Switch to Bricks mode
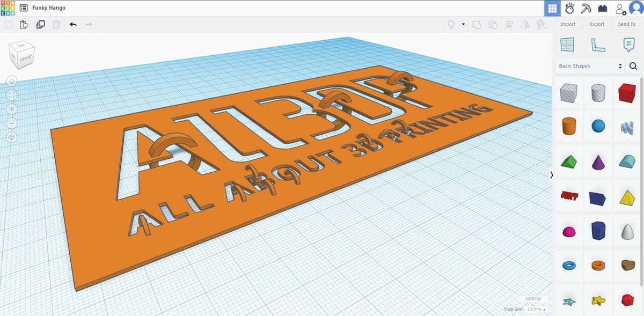This screenshot has width=644, height=316. click(x=603, y=8)
